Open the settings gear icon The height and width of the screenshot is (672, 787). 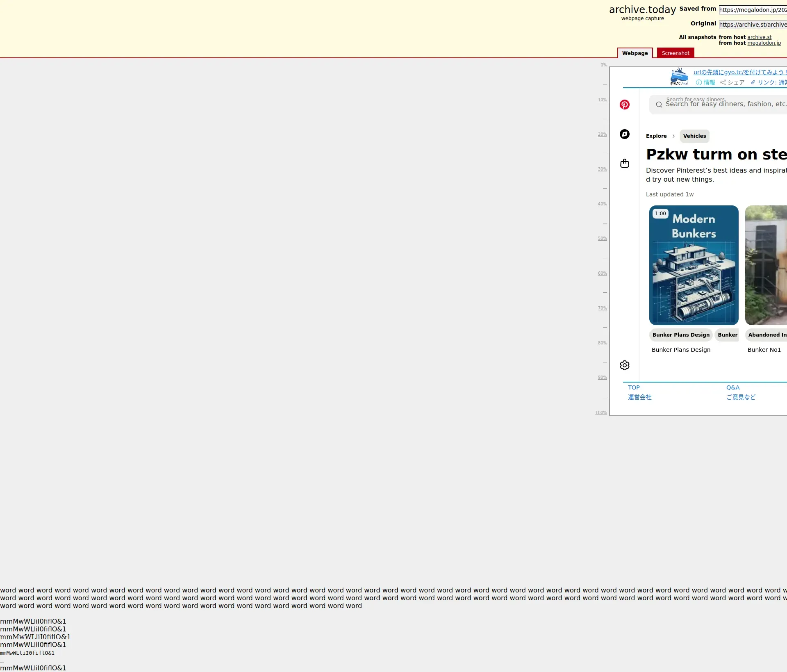pos(624,365)
